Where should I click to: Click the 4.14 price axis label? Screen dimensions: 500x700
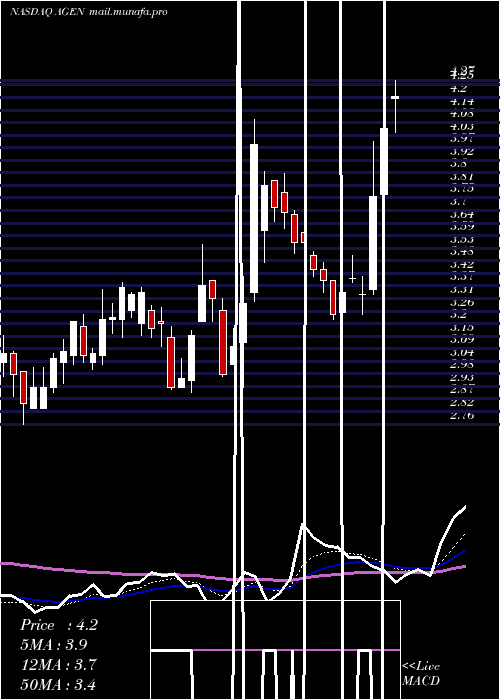click(462, 102)
